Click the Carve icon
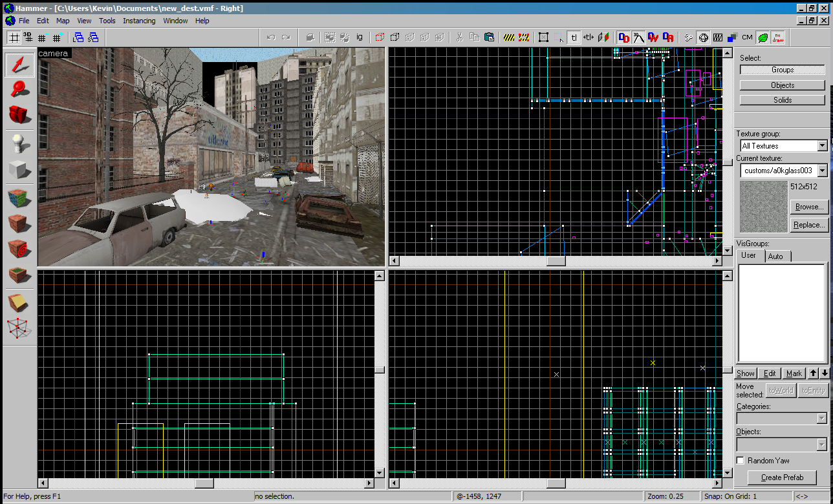This screenshot has height=504, width=833. click(310, 37)
